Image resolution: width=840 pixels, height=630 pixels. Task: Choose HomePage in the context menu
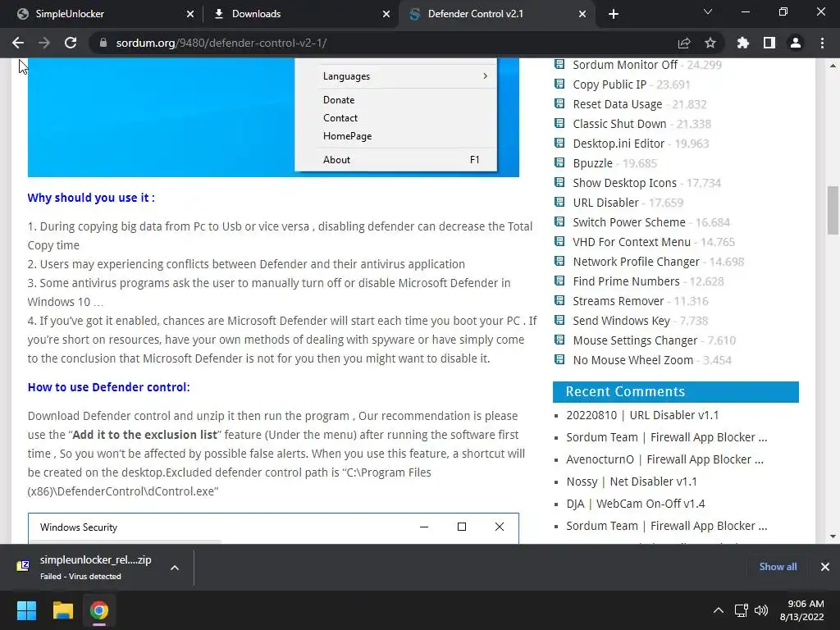pyautogui.click(x=347, y=136)
